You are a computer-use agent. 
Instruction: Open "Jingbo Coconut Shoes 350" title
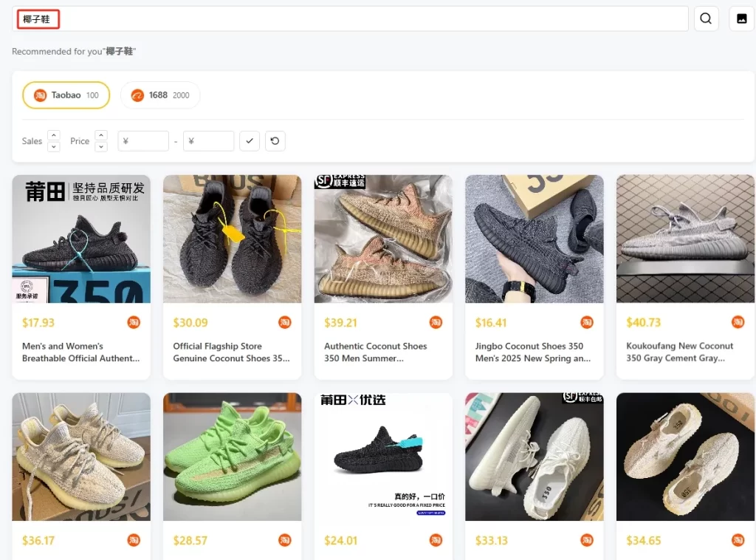tap(533, 352)
